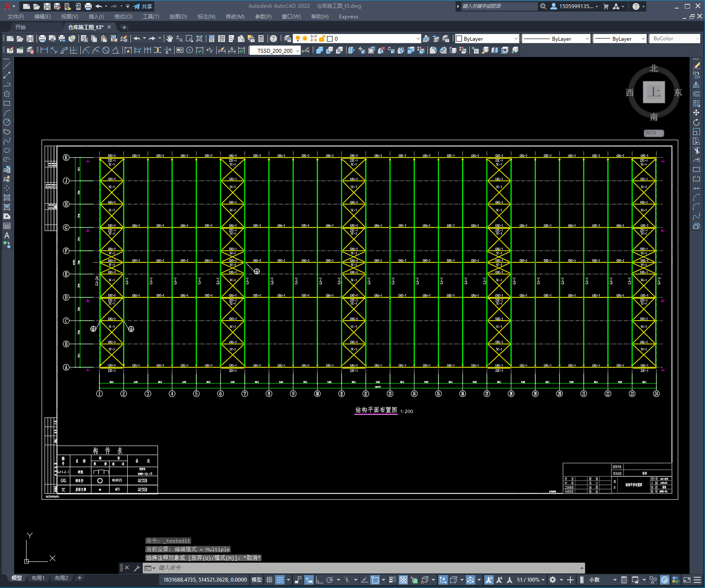Select the Rotate tool in modify toolbar

[696, 122]
